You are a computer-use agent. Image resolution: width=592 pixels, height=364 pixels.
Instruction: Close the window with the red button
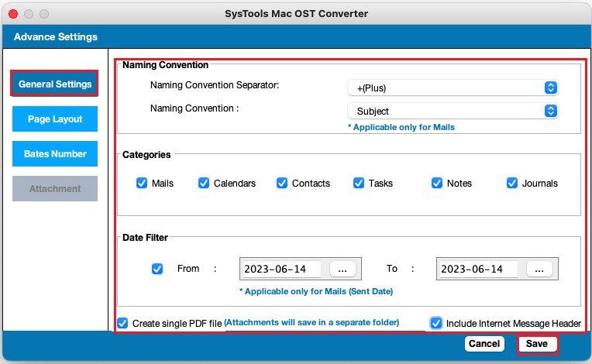pos(13,14)
